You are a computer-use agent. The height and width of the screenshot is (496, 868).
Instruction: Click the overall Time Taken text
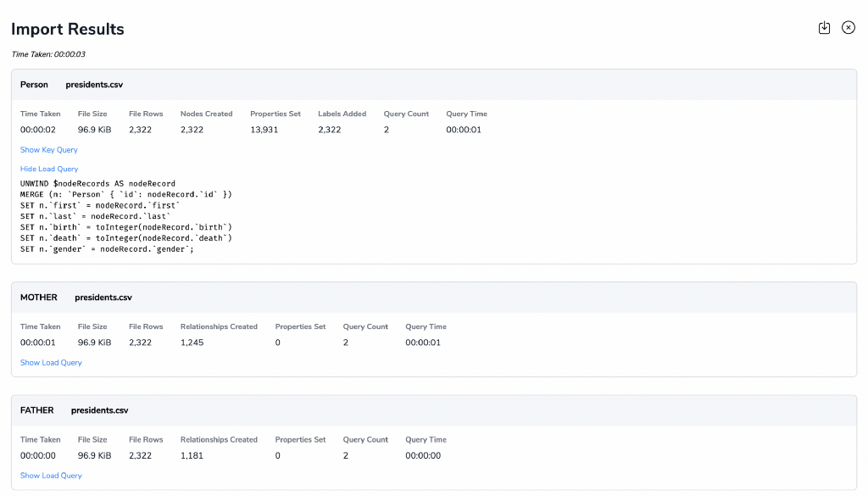[48, 54]
